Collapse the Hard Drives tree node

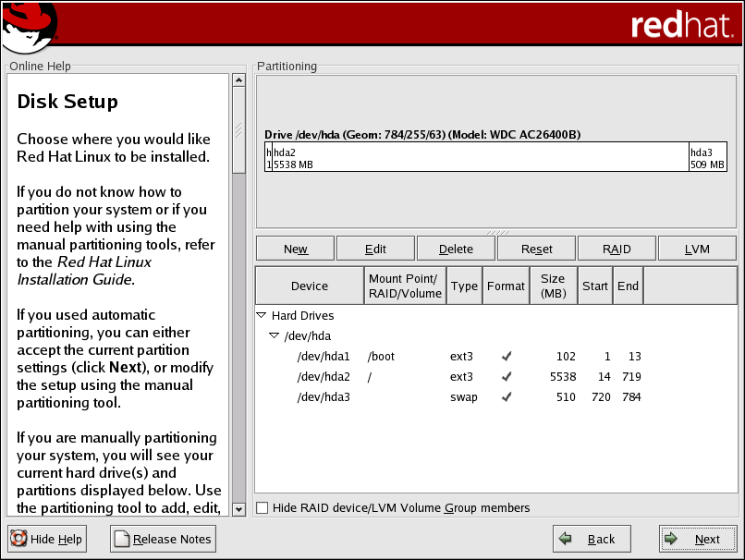tap(262, 316)
